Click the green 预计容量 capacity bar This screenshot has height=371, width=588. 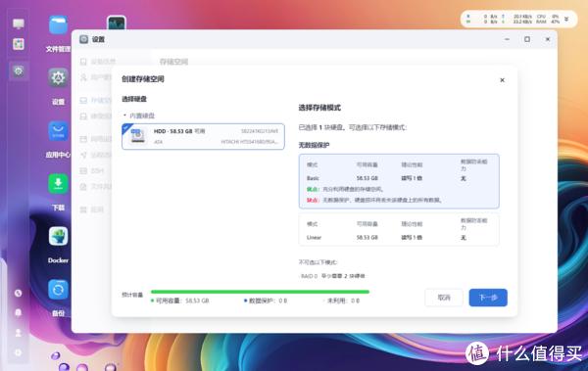[x=260, y=292]
